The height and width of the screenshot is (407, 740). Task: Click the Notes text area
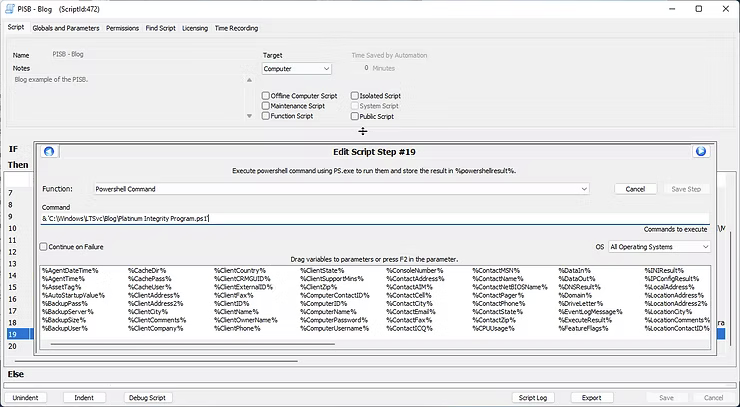click(127, 98)
